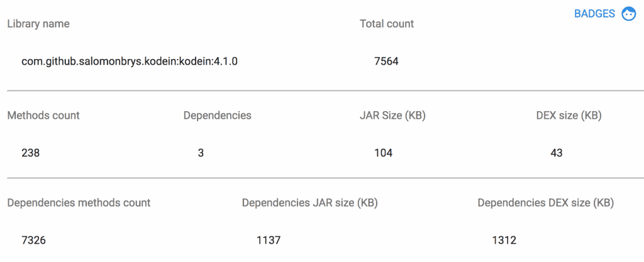The width and height of the screenshot is (644, 262).
Task: Select the JAR size value 104
Action: [x=383, y=153]
